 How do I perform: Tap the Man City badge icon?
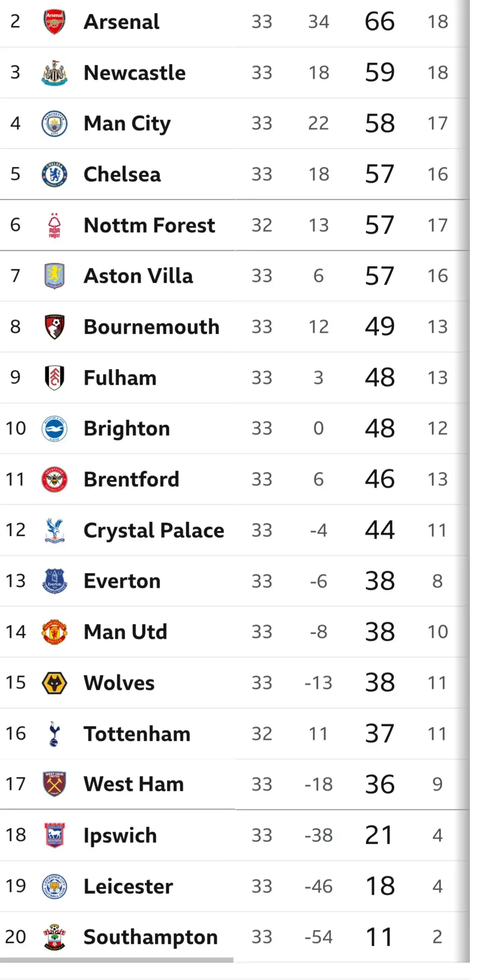tap(54, 124)
